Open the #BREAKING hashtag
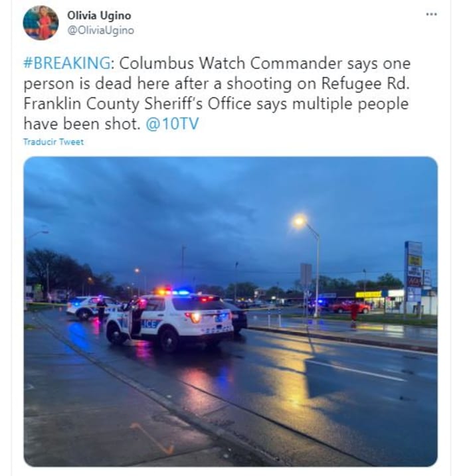The image size is (465, 476). [x=67, y=63]
